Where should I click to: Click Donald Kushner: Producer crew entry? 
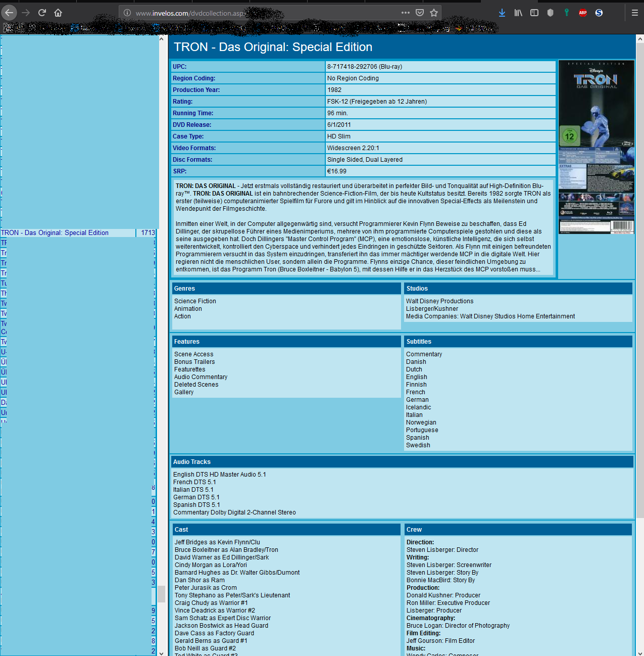point(443,595)
